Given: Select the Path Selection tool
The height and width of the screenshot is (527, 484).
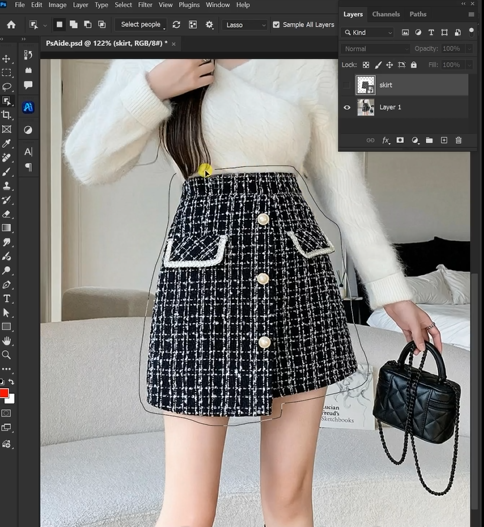Looking at the screenshot, I should point(6,313).
